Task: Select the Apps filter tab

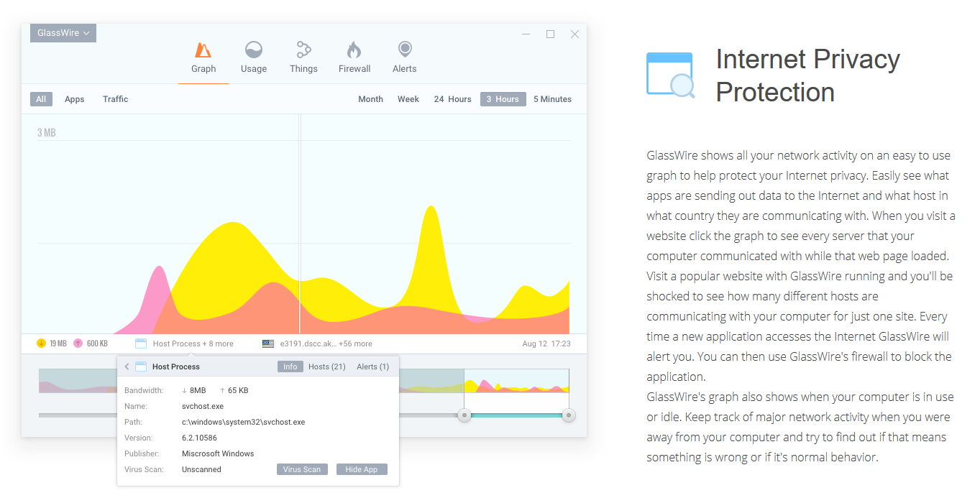Action: [75, 99]
